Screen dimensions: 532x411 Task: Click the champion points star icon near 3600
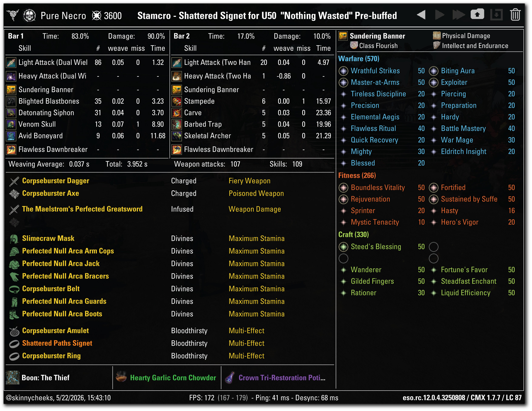click(96, 16)
